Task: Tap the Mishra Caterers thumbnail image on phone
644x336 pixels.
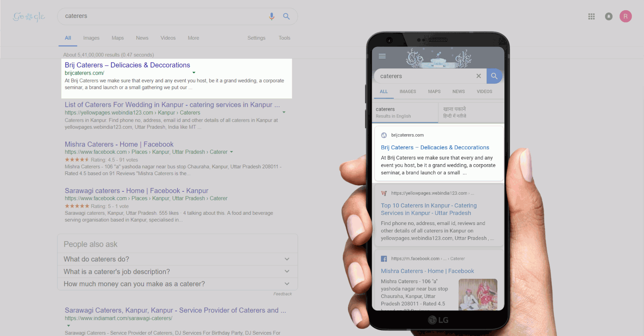Action: click(478, 295)
